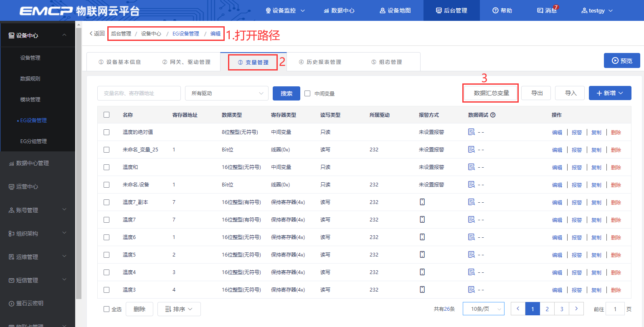644x327 pixels.
Task: Open data debug icon for 温度3 row
Action: [x=472, y=289]
